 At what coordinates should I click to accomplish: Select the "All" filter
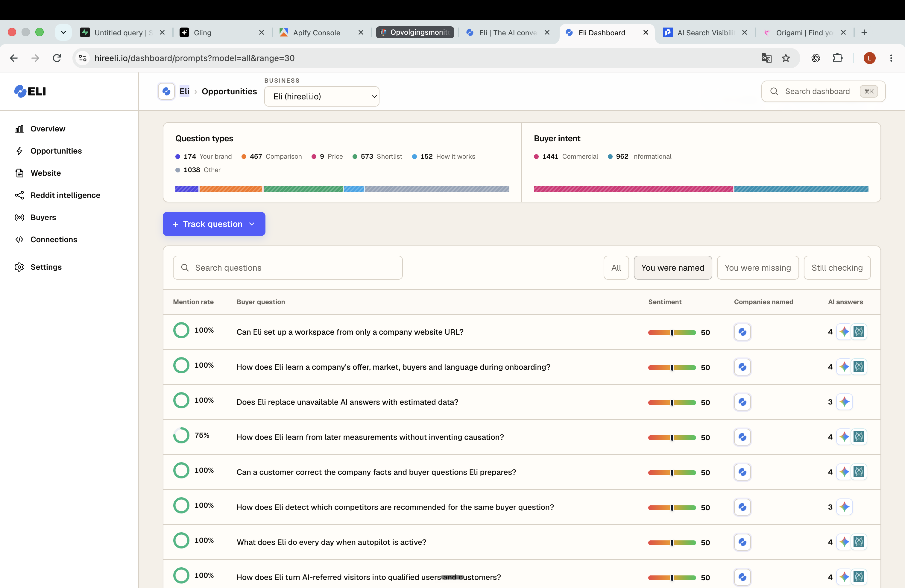point(616,268)
